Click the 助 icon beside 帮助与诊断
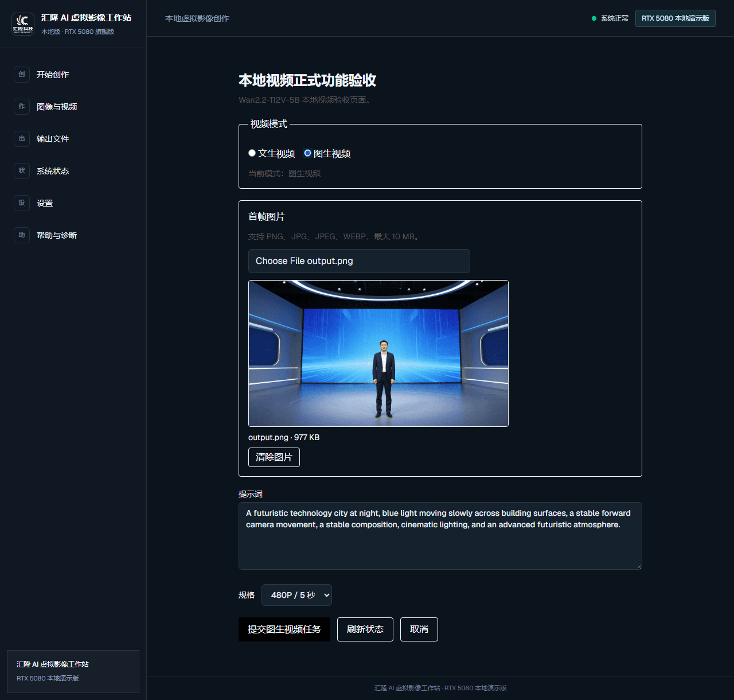The image size is (734, 700). [x=22, y=235]
